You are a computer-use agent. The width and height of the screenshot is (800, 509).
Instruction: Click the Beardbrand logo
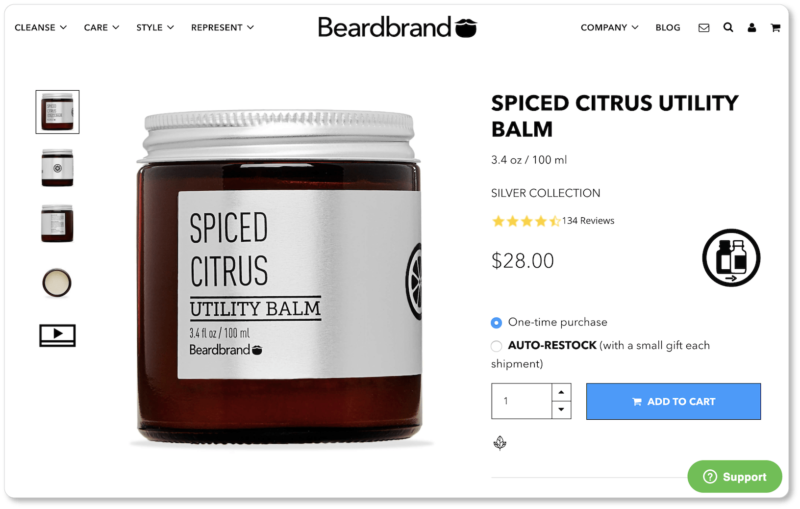point(397,27)
